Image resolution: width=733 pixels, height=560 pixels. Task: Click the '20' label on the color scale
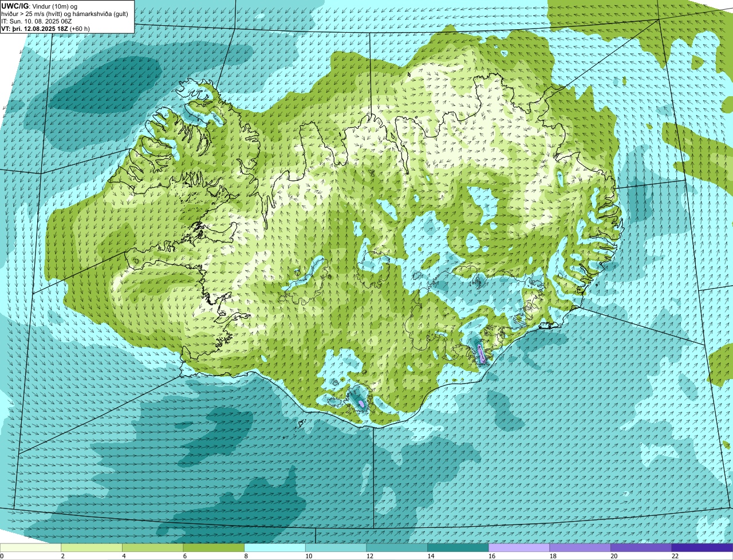click(614, 556)
